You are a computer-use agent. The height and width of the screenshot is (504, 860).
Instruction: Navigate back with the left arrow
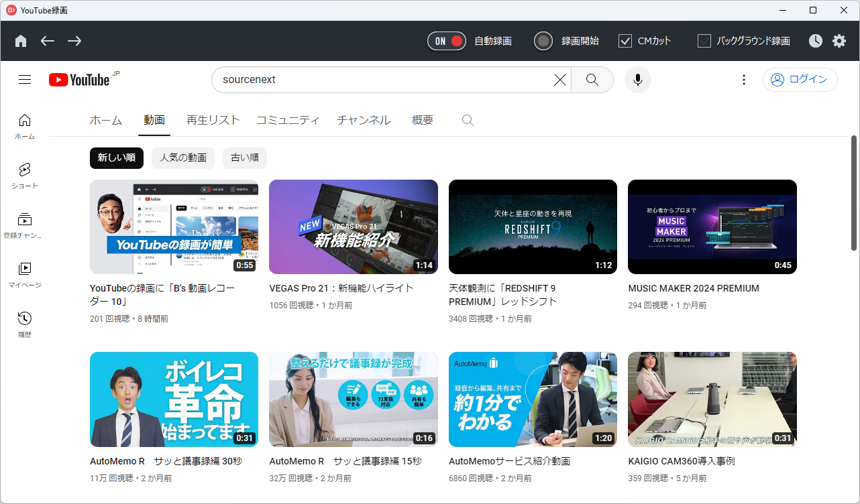point(47,41)
